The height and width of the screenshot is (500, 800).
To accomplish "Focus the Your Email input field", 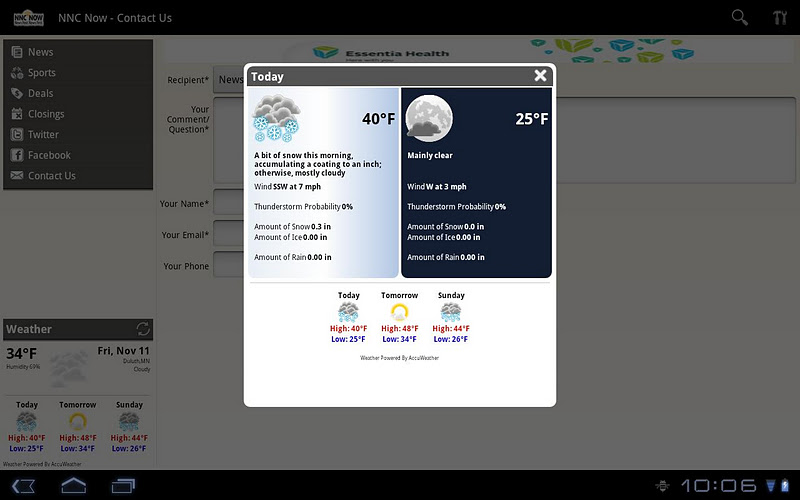I will [229, 234].
